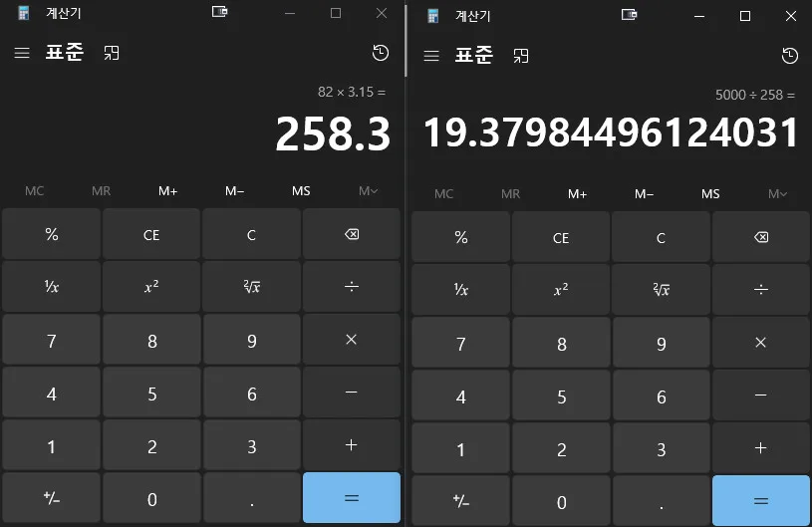This screenshot has height=527, width=812.
Task: Open history in right calculator
Action: (x=790, y=56)
